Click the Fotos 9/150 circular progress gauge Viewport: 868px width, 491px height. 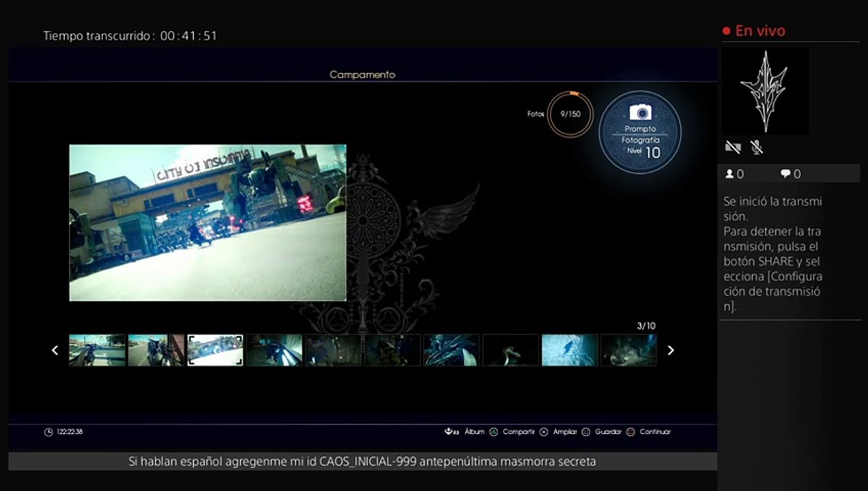click(x=570, y=114)
